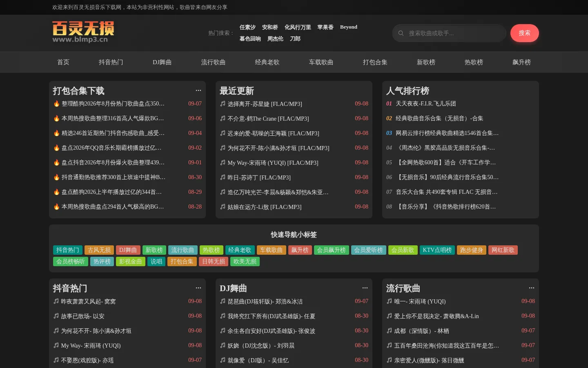Select the 古风无损 quick tag

(x=99, y=250)
